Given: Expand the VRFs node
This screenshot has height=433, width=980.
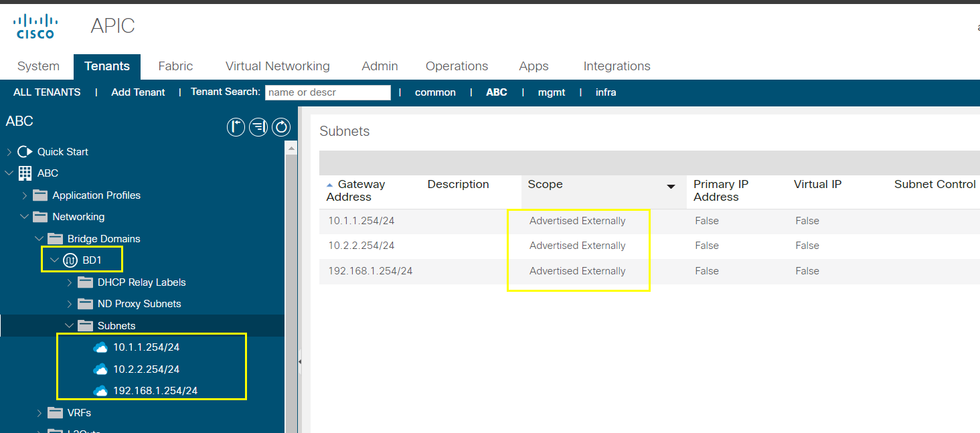Looking at the screenshot, I should [x=39, y=413].
